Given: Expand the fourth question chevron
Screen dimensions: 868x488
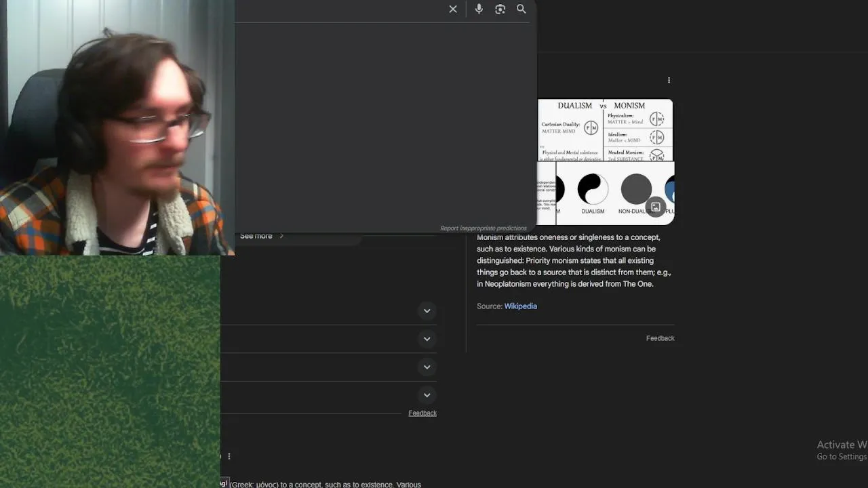Looking at the screenshot, I should pos(427,395).
